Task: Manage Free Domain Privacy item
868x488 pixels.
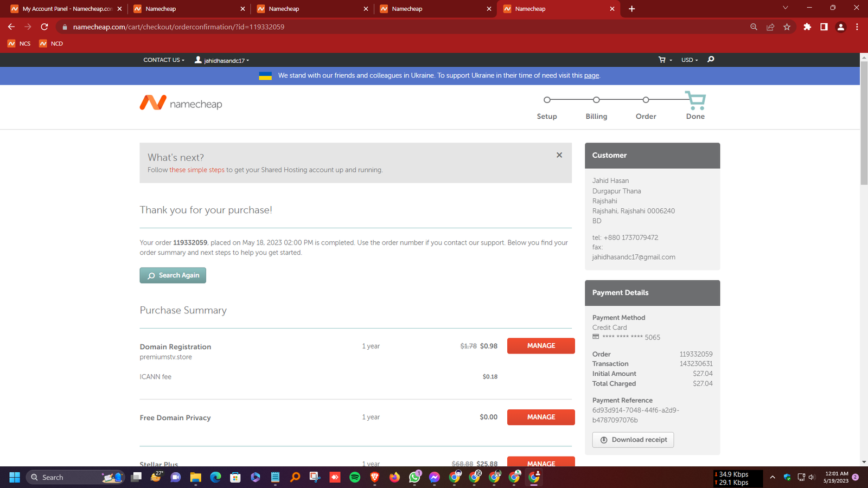Action: point(541,417)
